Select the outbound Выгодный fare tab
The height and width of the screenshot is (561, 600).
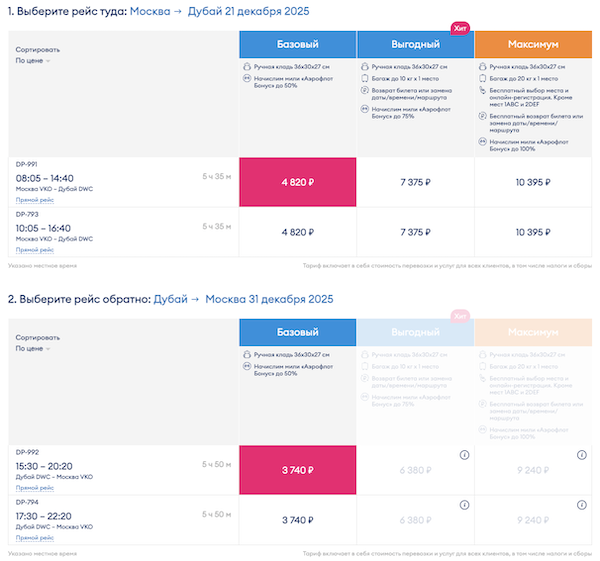(x=414, y=44)
